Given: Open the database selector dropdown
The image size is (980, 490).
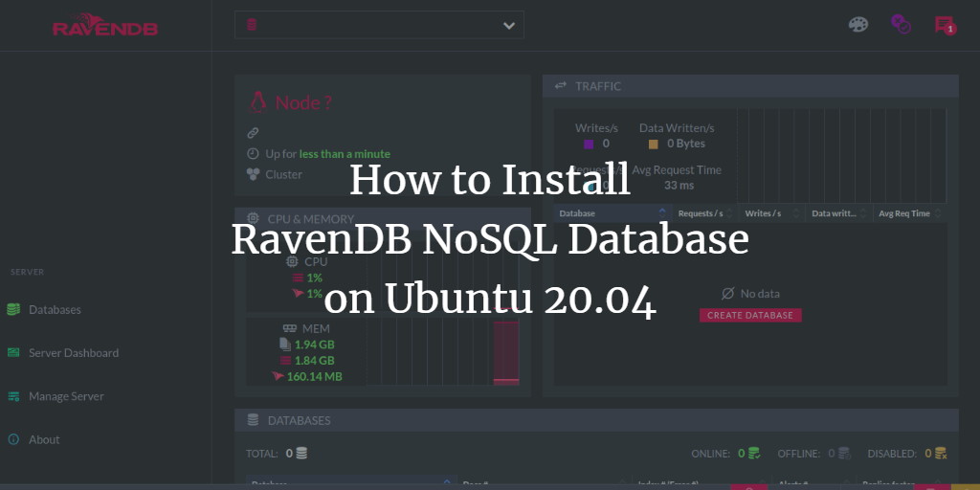Looking at the screenshot, I should coord(379,25).
